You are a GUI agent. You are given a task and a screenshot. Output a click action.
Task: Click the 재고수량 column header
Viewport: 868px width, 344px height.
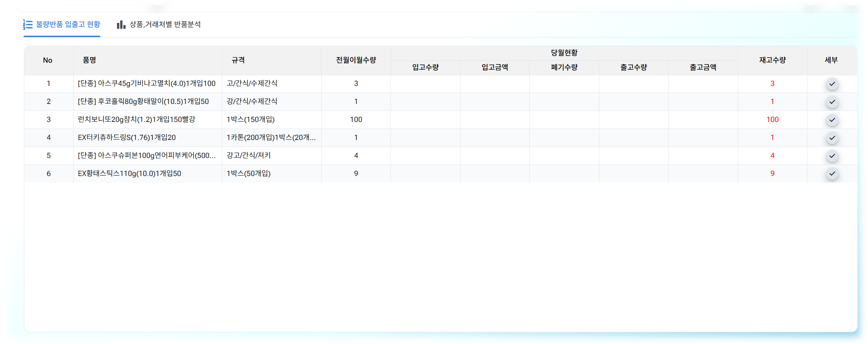(772, 60)
